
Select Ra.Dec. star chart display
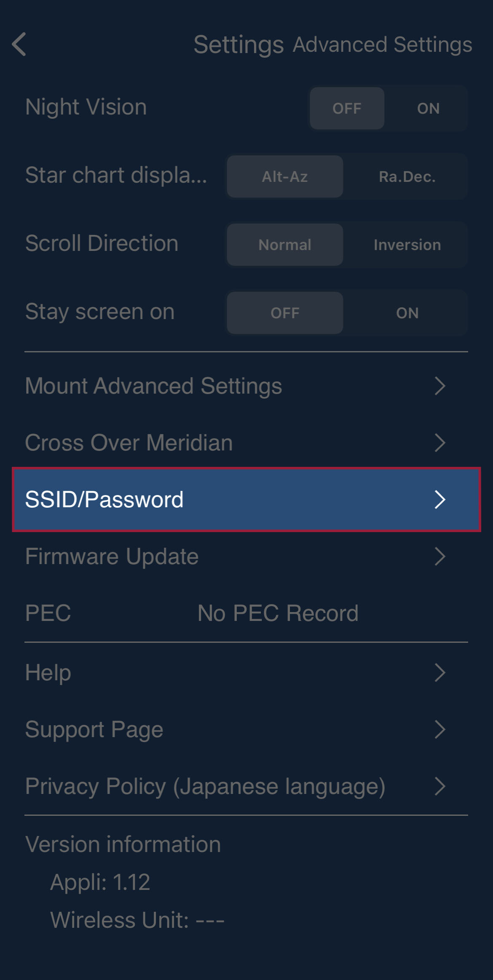[x=407, y=176]
